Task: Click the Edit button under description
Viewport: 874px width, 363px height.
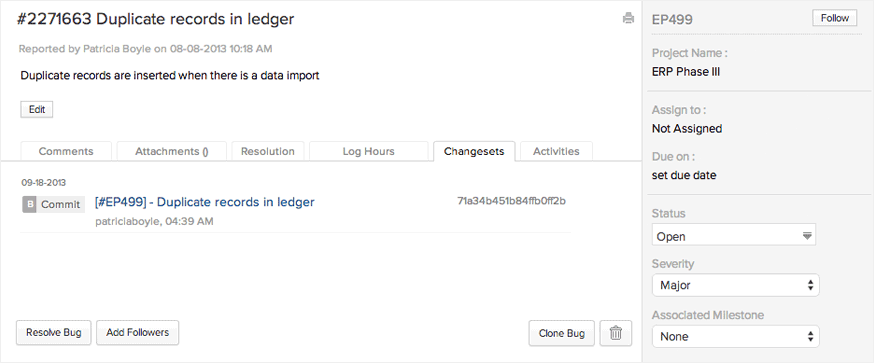Action: point(37,110)
